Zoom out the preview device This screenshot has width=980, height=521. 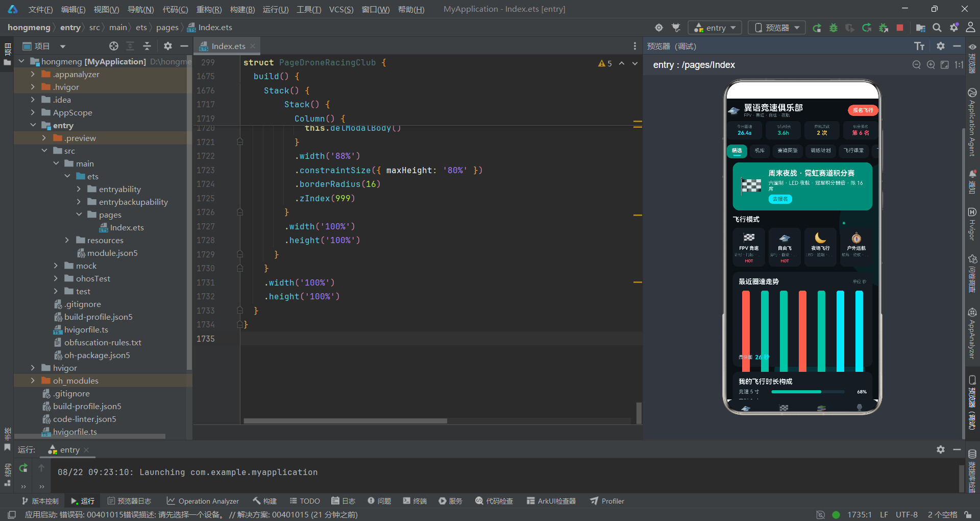[917, 65]
